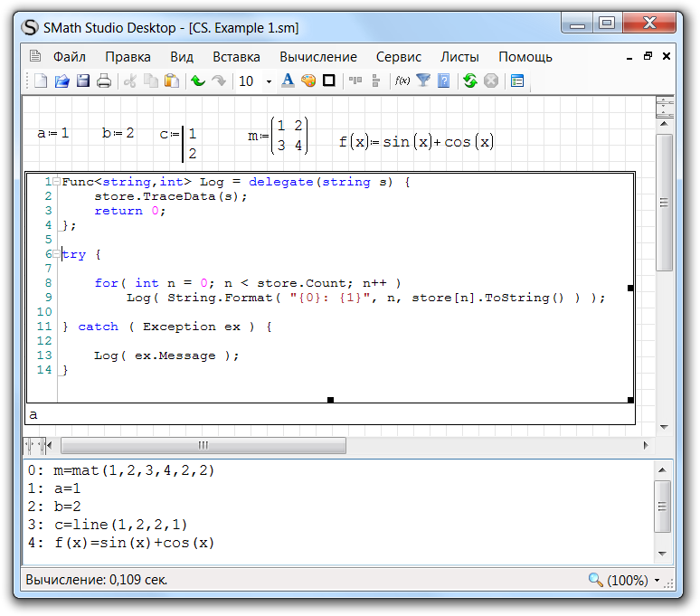Open the Вставка menu
Screen dimensions: 700x616
[236, 56]
